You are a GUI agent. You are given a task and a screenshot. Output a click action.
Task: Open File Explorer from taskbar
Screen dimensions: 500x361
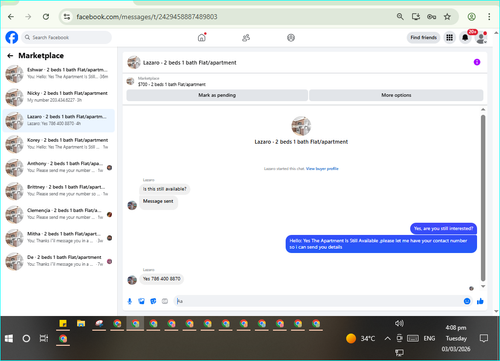[81, 323]
